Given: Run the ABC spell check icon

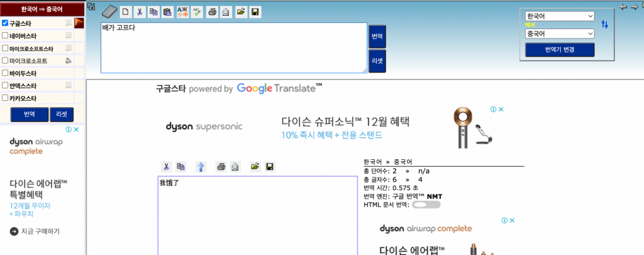Looking at the screenshot, I should (x=197, y=13).
